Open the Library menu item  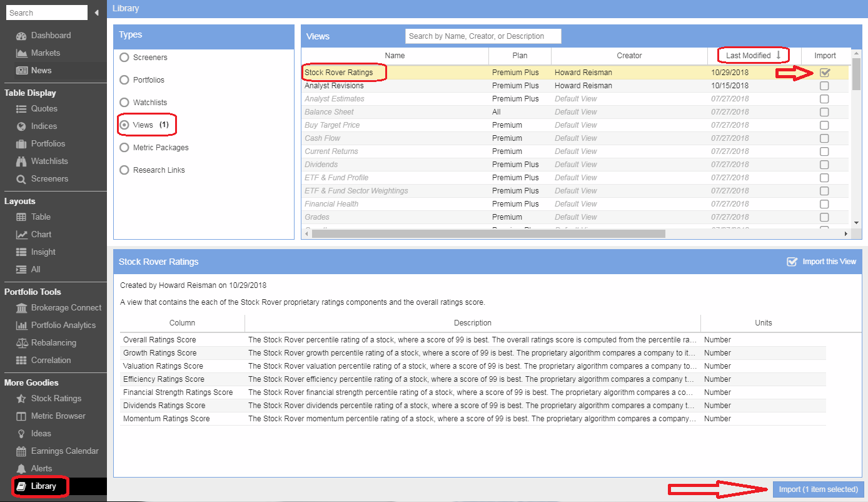tap(43, 486)
